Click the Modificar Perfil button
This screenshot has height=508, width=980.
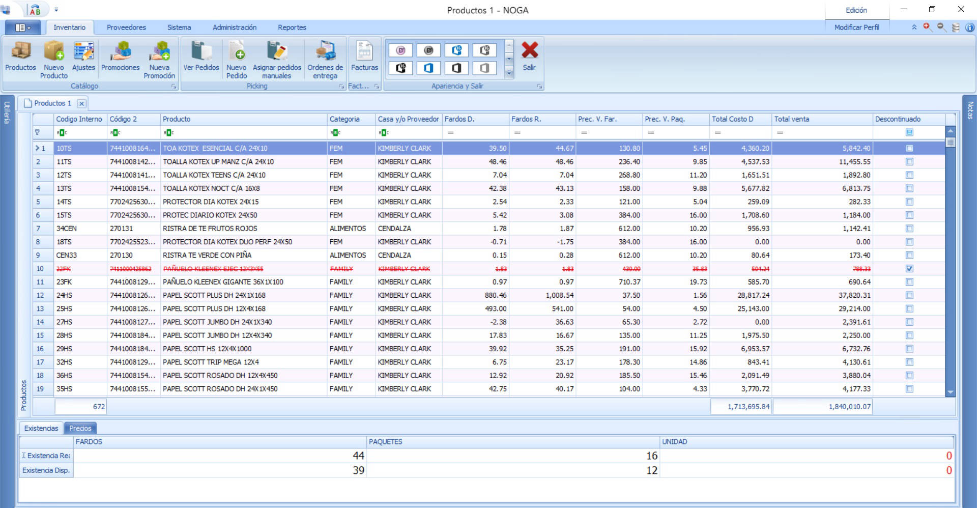[856, 27]
